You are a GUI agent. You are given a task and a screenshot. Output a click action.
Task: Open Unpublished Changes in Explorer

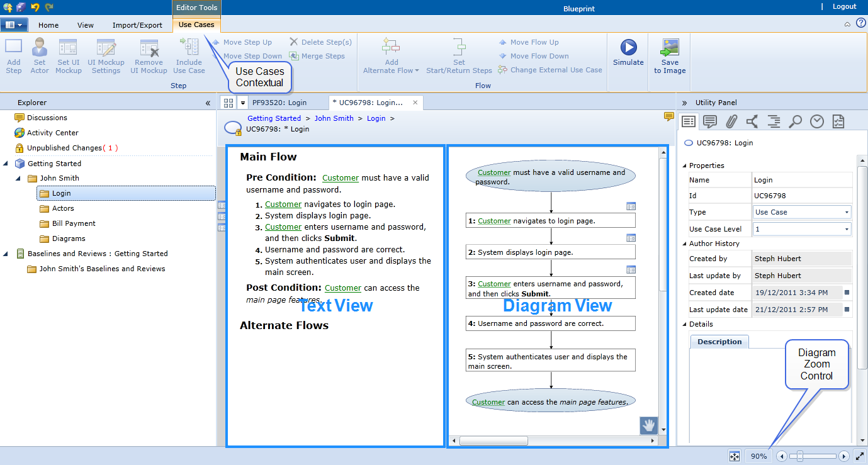[66, 148]
